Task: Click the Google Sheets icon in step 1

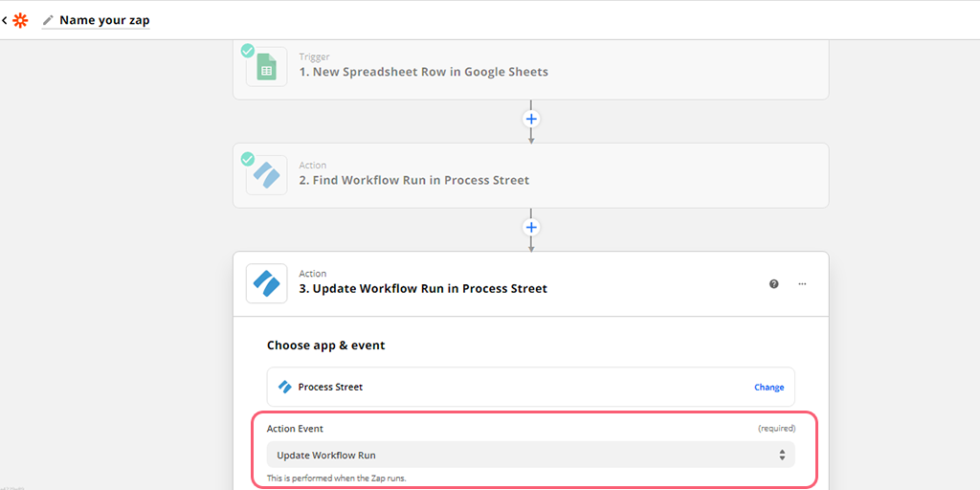Action: click(267, 67)
